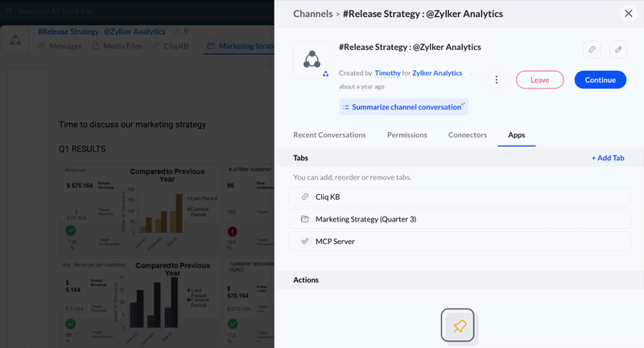Click the search icon in the top bar
Screen dimensions: 644x348
tap(9, 11)
